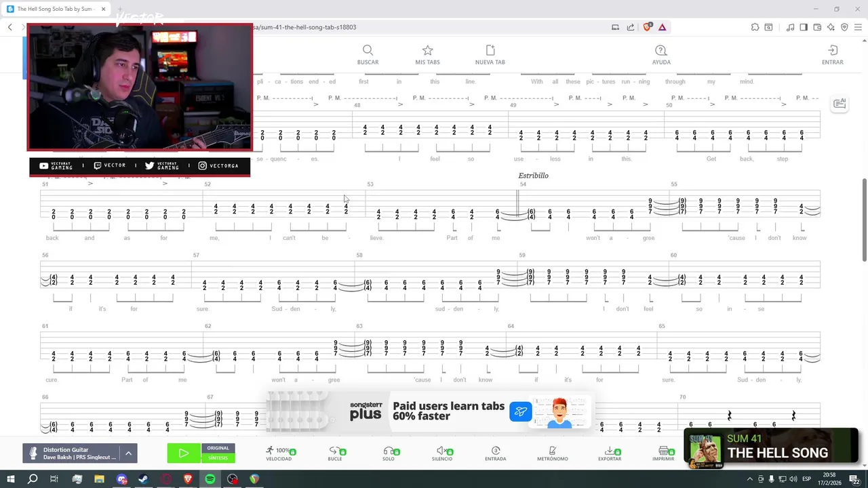This screenshot has width=868, height=488.
Task: Open the tab display settings icon at right edge
Action: [x=840, y=103]
